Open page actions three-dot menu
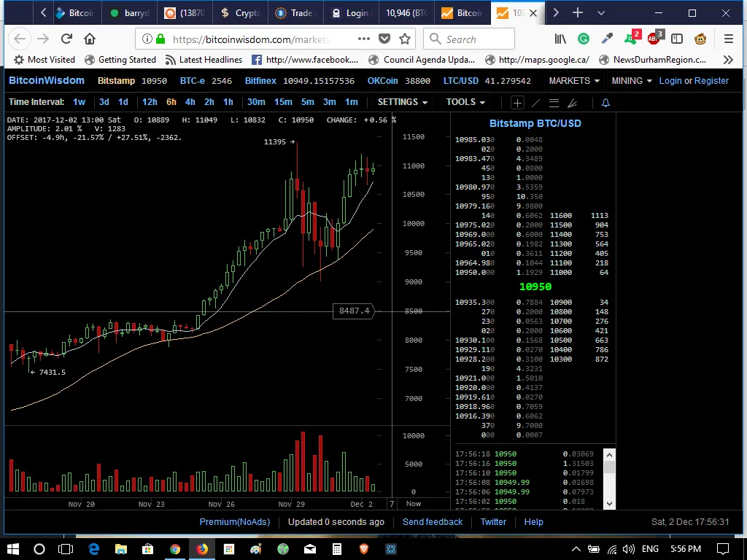 [x=364, y=39]
